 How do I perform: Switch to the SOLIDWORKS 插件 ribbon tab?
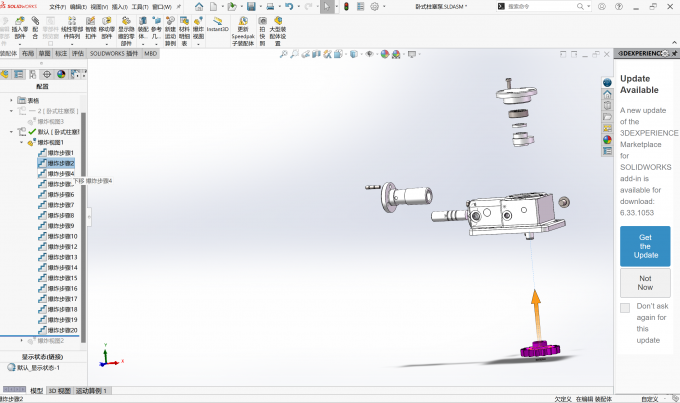114,53
